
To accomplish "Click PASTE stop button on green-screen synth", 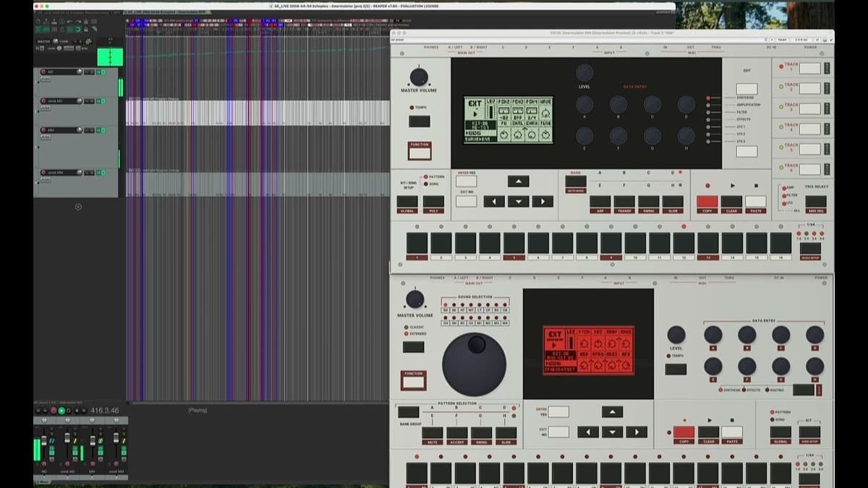I will point(756,202).
